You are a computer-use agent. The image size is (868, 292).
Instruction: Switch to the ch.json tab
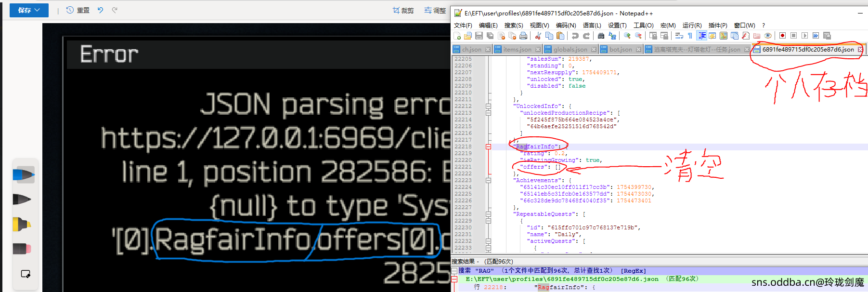[x=472, y=49]
